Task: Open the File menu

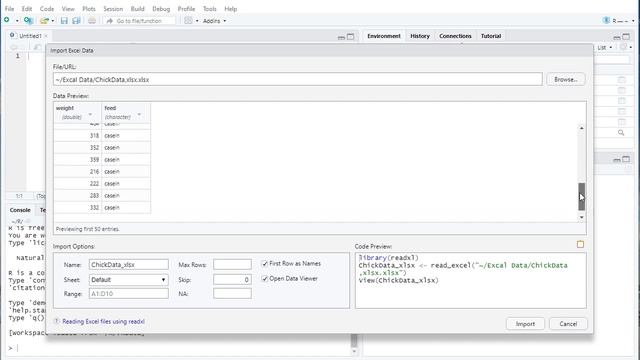Action: 9,9
